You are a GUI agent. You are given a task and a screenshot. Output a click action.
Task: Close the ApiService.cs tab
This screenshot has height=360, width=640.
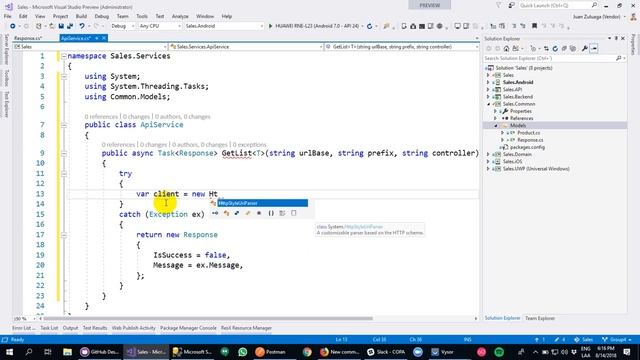point(104,38)
